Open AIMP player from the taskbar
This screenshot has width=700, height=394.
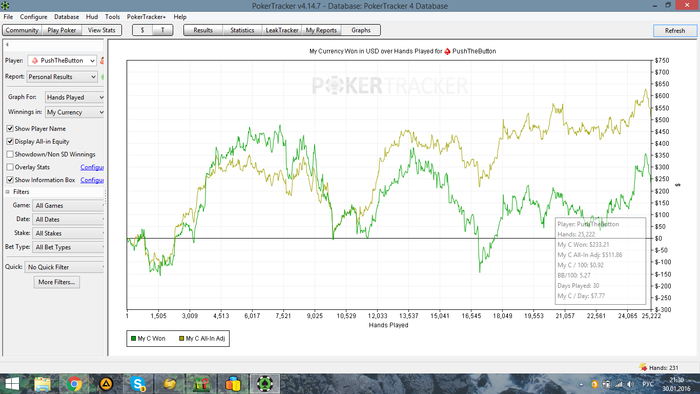tap(106, 384)
